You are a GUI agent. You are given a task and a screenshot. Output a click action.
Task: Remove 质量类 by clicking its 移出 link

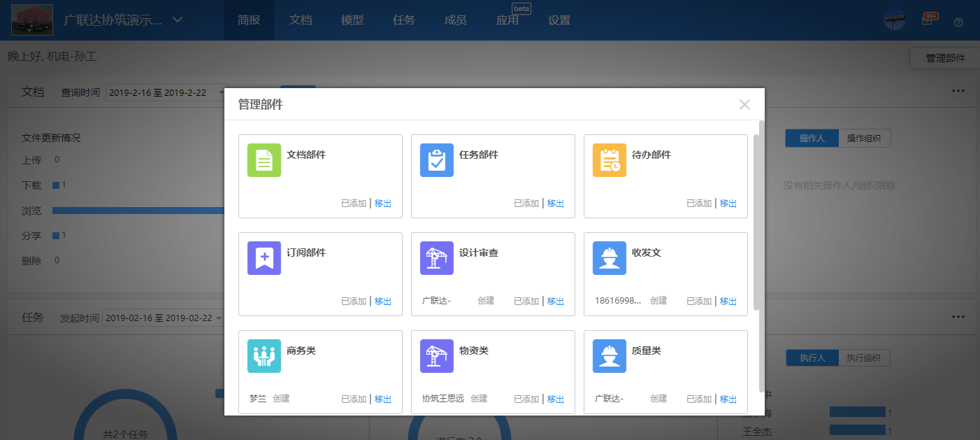pyautogui.click(x=728, y=399)
